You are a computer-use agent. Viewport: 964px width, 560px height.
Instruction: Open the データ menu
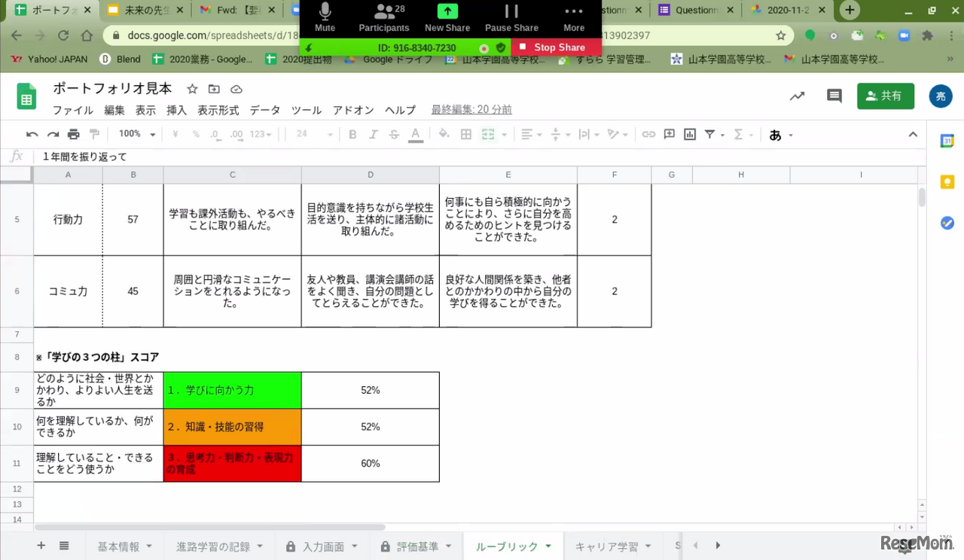264,110
